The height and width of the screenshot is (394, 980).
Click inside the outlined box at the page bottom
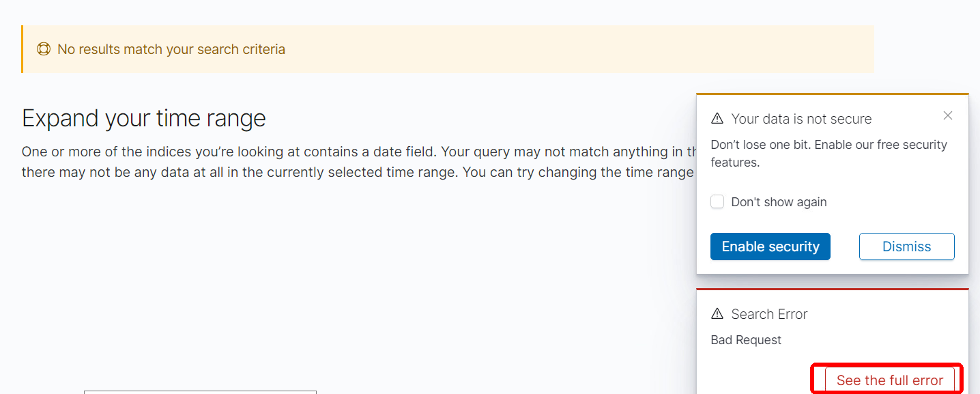tap(199, 393)
